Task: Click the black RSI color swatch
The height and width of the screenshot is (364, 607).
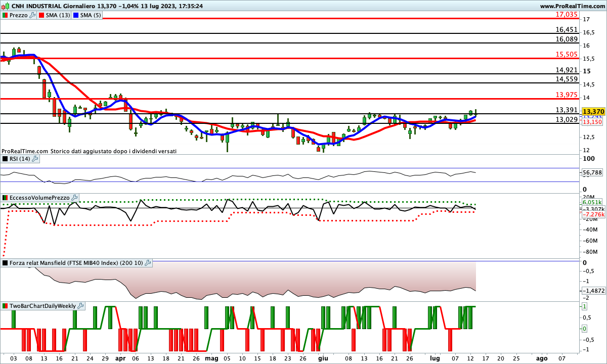Action: point(5,159)
